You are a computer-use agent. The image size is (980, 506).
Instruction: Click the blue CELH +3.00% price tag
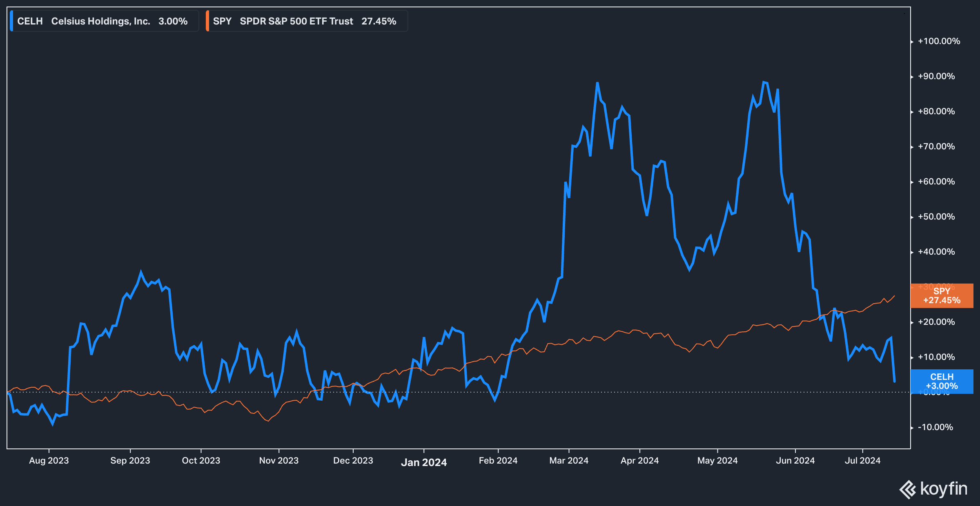942,382
